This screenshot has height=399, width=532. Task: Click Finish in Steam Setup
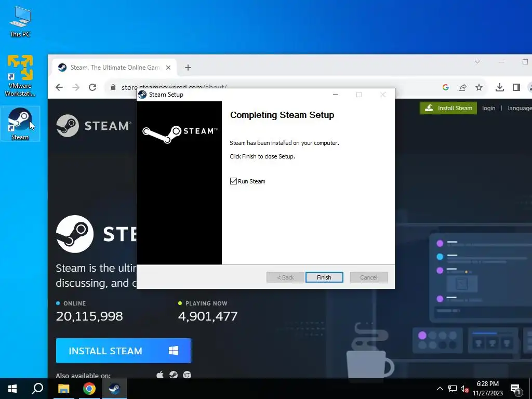point(324,277)
